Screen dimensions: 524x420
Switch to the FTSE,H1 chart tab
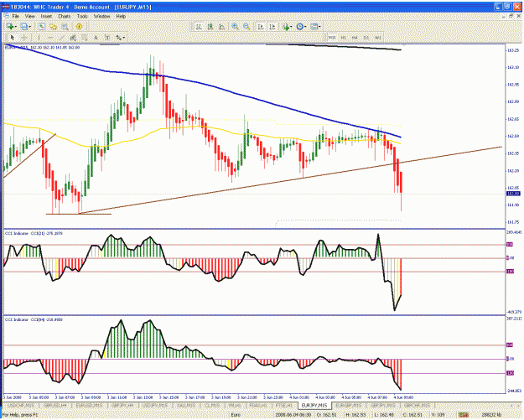284,406
